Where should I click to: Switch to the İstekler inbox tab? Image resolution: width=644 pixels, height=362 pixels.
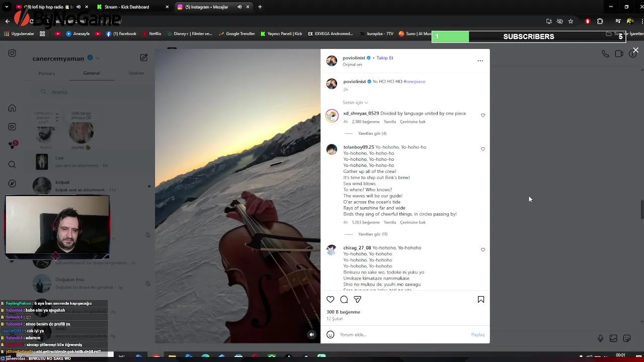tap(136, 73)
